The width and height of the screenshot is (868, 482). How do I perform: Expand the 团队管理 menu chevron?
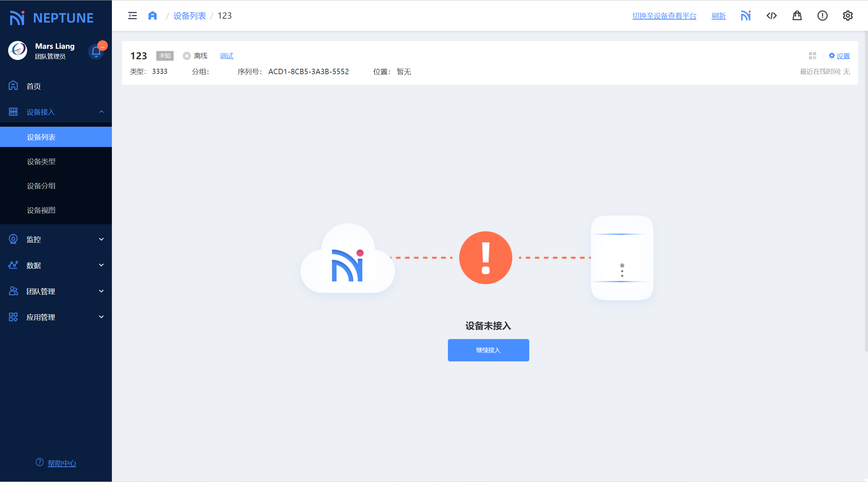[101, 291]
